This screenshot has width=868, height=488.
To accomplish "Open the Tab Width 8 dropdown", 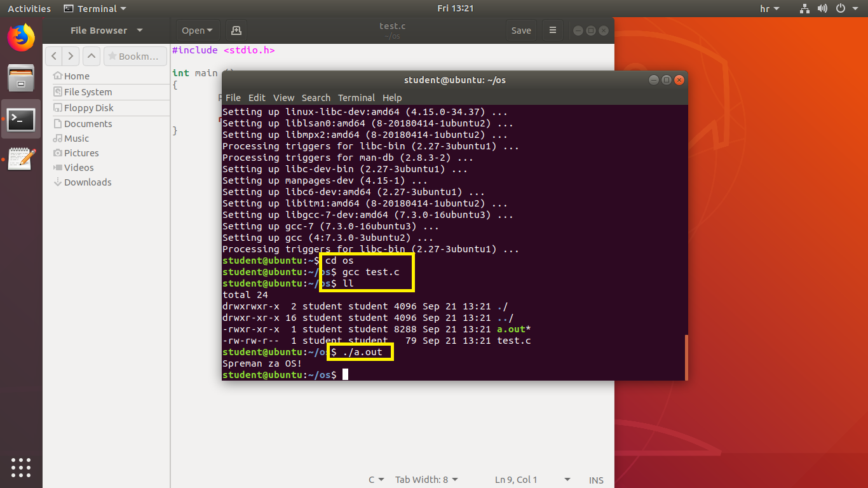I will point(426,480).
